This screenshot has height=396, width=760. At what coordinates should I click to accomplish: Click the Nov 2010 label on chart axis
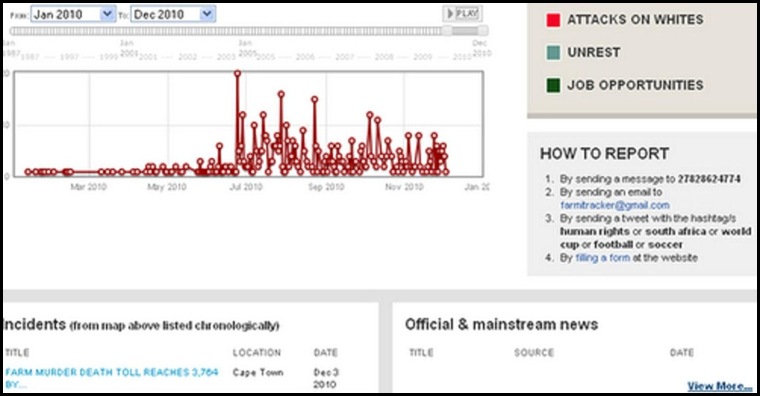click(404, 187)
